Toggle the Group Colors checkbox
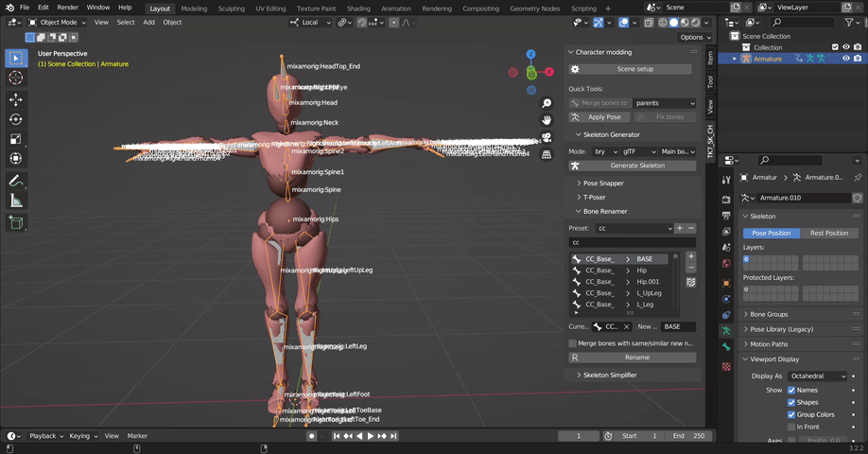Image resolution: width=868 pixels, height=454 pixels. click(791, 414)
